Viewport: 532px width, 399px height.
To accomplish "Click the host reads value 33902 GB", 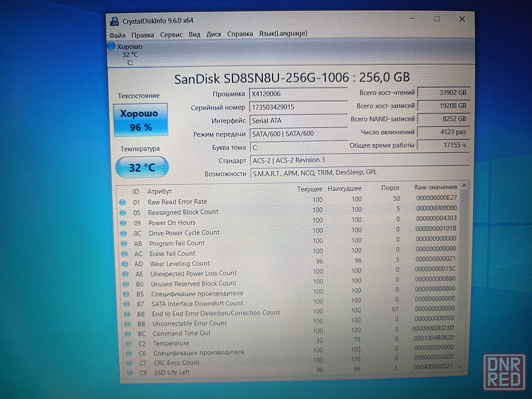I will pos(443,92).
